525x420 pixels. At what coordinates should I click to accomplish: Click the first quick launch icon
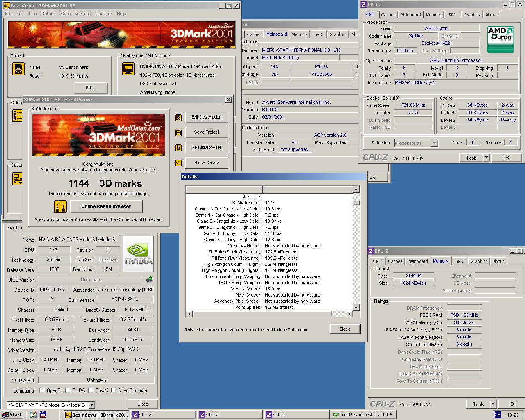point(33,415)
